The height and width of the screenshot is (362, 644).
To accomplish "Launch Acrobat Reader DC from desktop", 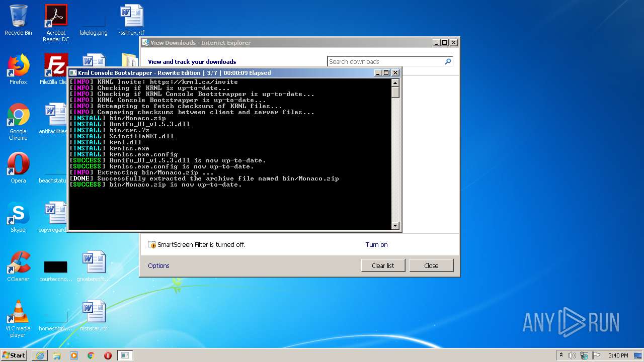I will [56, 23].
